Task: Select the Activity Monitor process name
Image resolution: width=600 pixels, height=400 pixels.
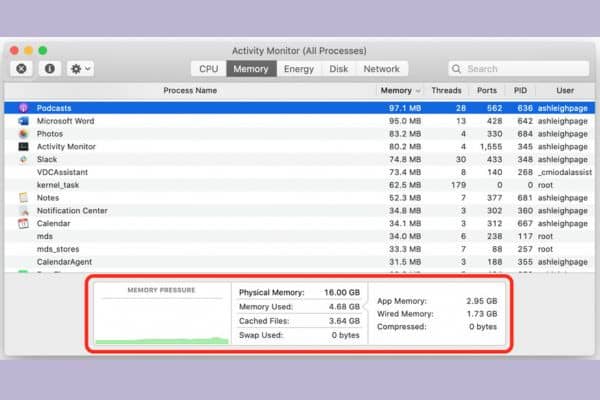Action: (x=66, y=147)
